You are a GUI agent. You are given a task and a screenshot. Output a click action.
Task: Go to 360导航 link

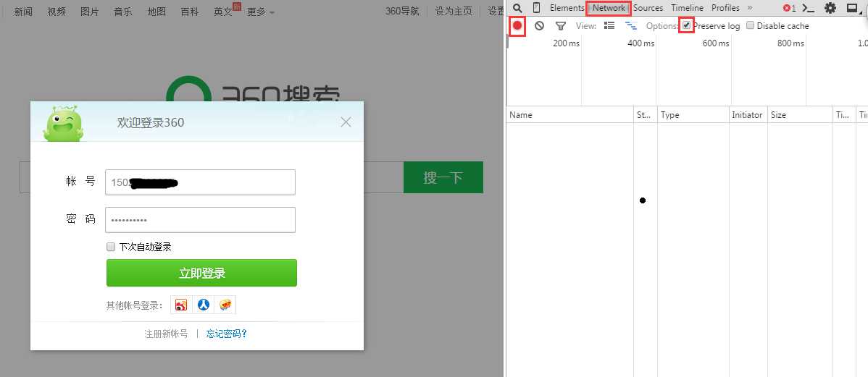[x=402, y=12]
